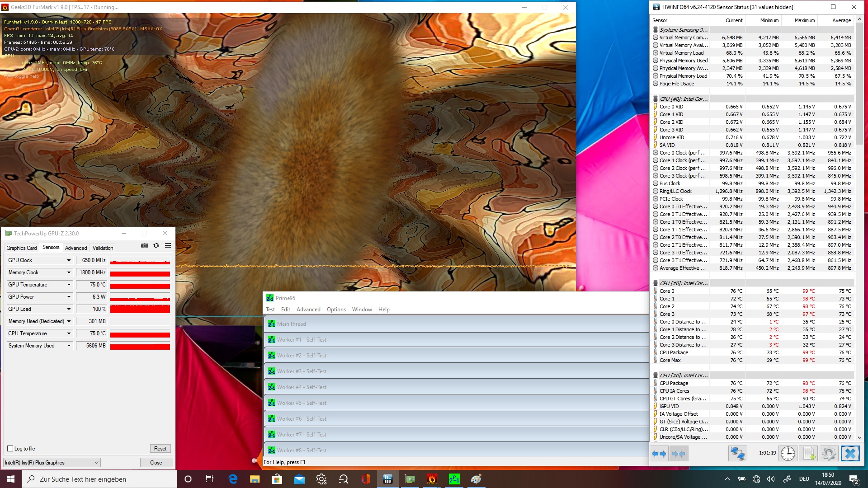Click HWiNFO logging sheet icon
The width and height of the screenshot is (868, 488).
[808, 453]
